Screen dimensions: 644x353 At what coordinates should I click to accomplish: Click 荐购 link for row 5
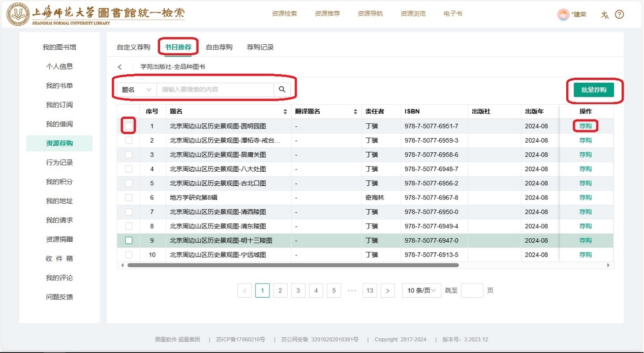585,183
